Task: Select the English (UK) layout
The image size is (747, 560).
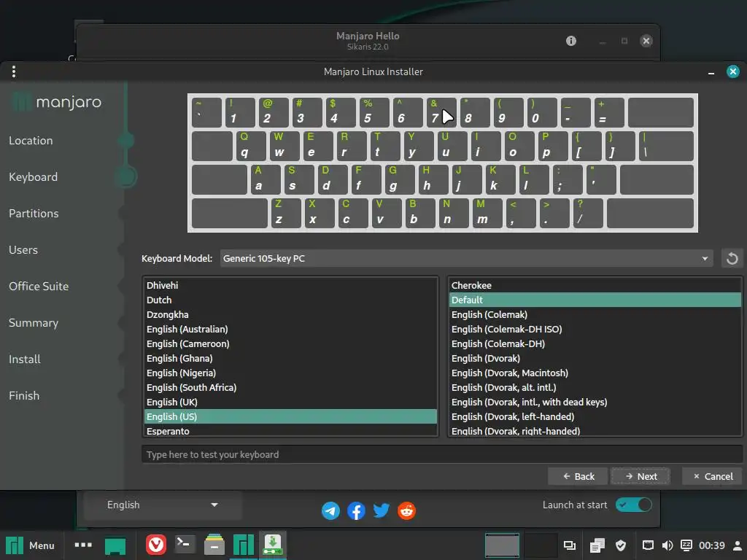Action: pos(290,402)
